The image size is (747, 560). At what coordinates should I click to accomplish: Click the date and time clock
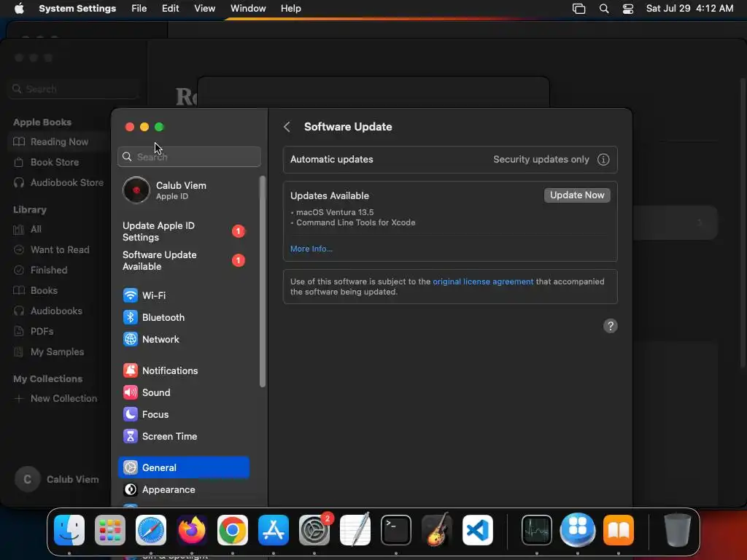point(689,9)
